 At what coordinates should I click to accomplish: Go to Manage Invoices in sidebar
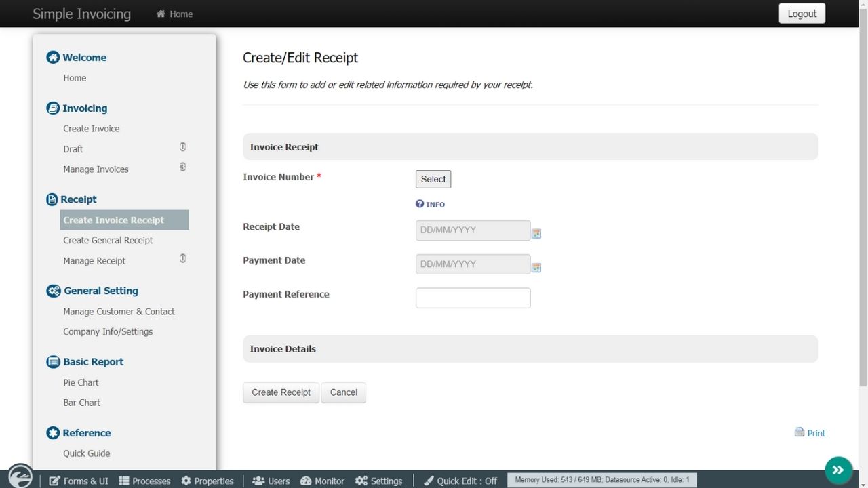[96, 169]
